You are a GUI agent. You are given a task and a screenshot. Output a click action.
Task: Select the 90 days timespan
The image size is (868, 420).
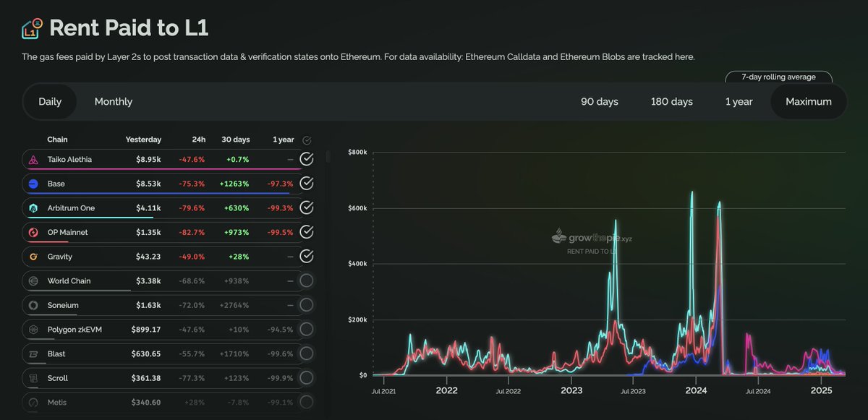click(x=600, y=102)
